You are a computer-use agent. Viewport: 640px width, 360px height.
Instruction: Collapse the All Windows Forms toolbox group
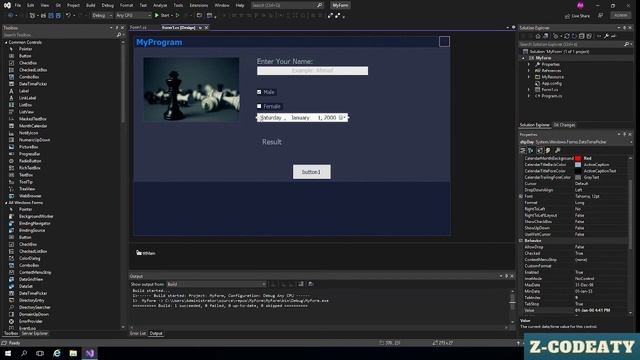point(6,203)
